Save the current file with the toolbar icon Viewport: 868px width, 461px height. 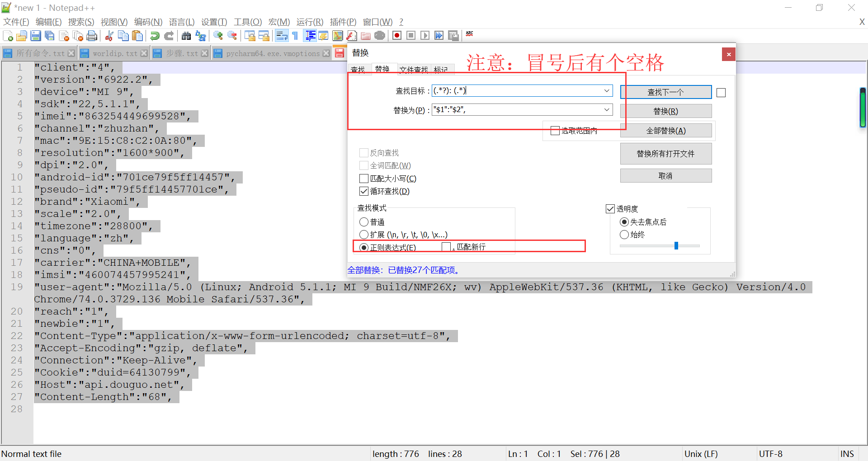36,36
